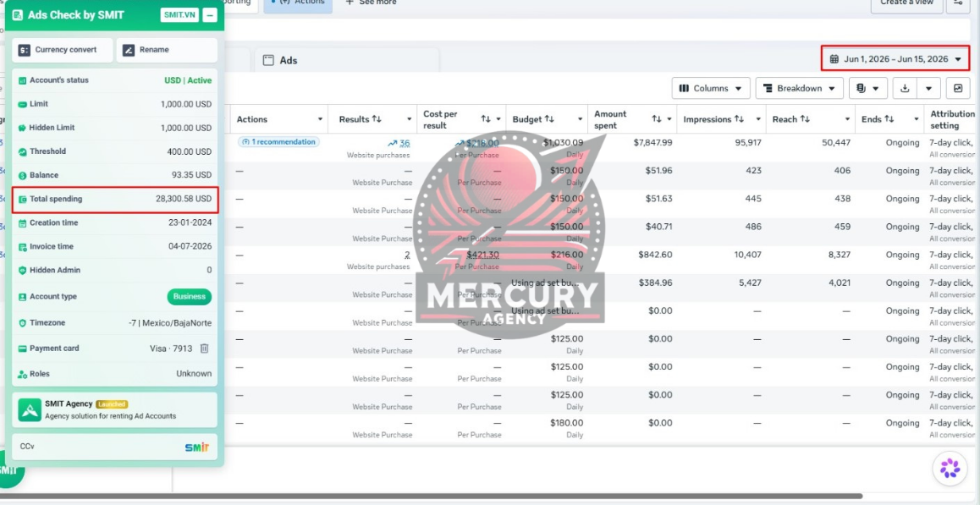This screenshot has width=980, height=505.
Task: Sort the table by Budget
Action: (x=549, y=119)
